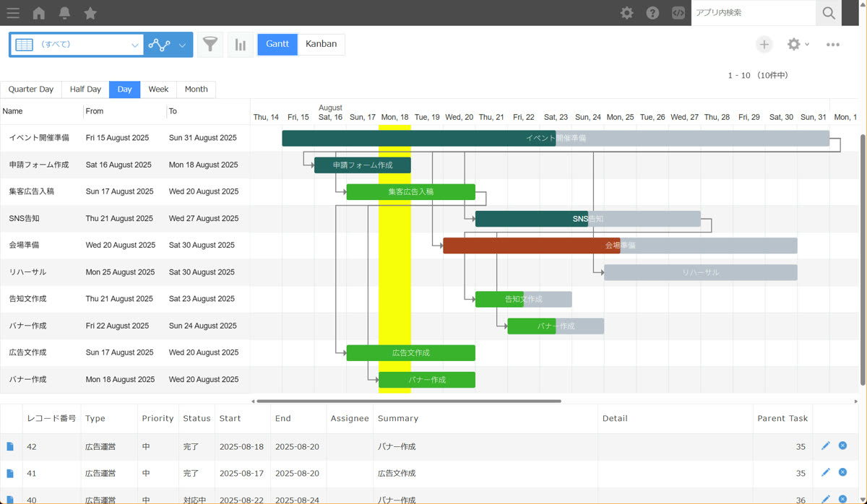This screenshot has width=867, height=504.
Task: Click the アプリ内検索 search field
Action: coord(754,13)
